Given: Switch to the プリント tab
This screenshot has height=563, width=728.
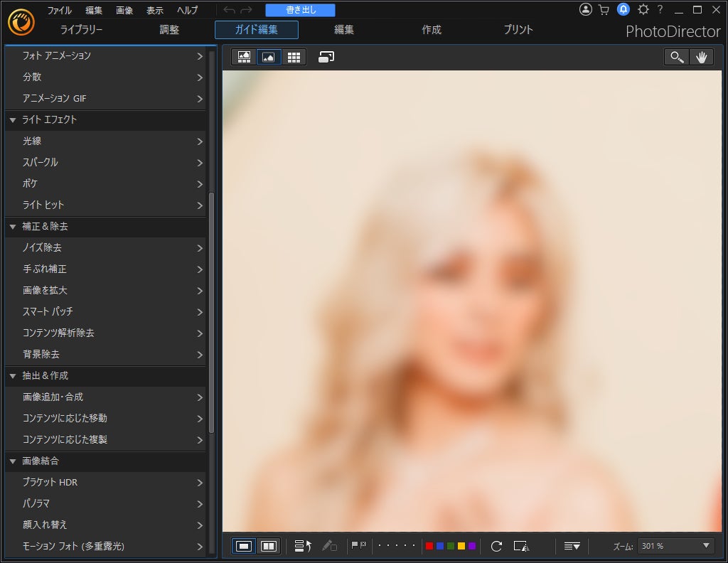Looking at the screenshot, I should [x=518, y=30].
